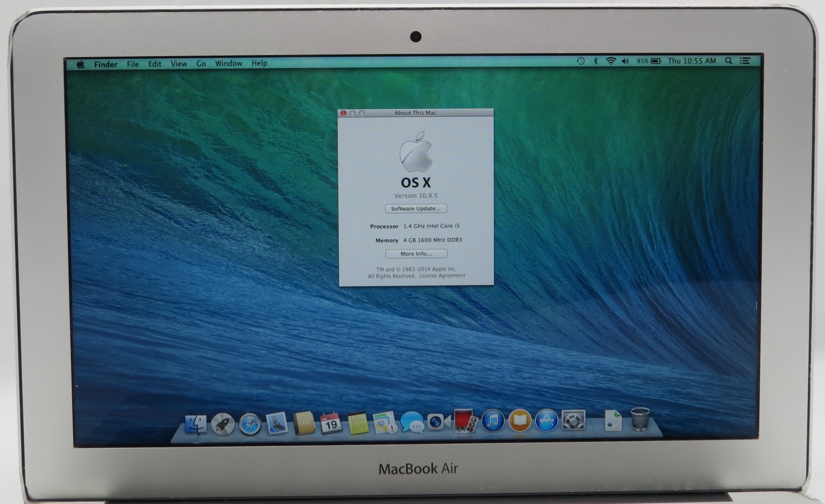The height and width of the screenshot is (504, 825).
Task: Open volume control in menu bar
Action: click(x=625, y=61)
